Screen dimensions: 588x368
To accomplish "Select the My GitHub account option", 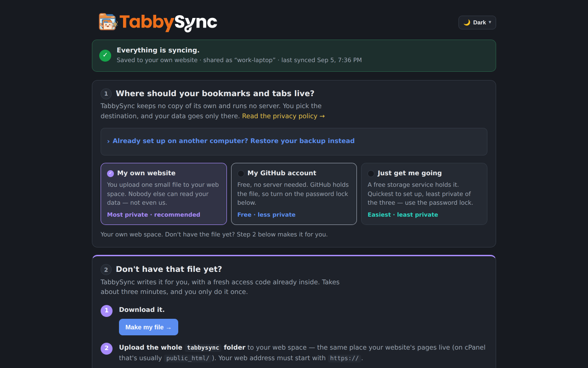I will [x=294, y=194].
